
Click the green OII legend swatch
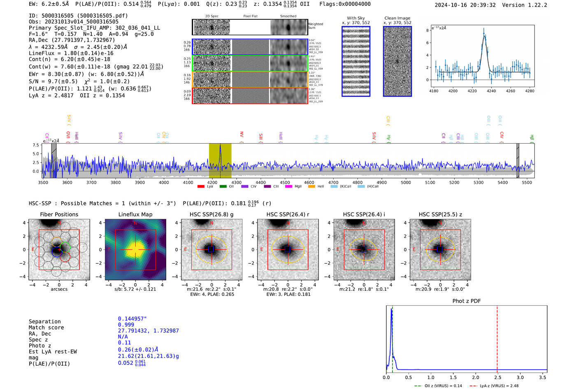223,187
